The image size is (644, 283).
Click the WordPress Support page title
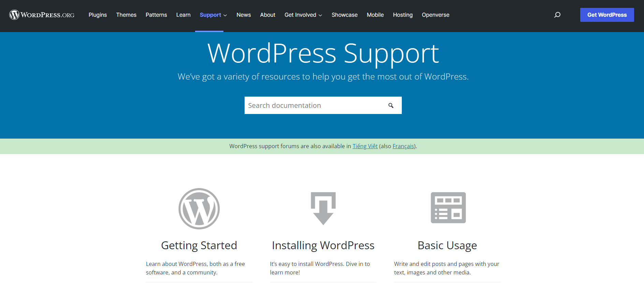point(323,53)
